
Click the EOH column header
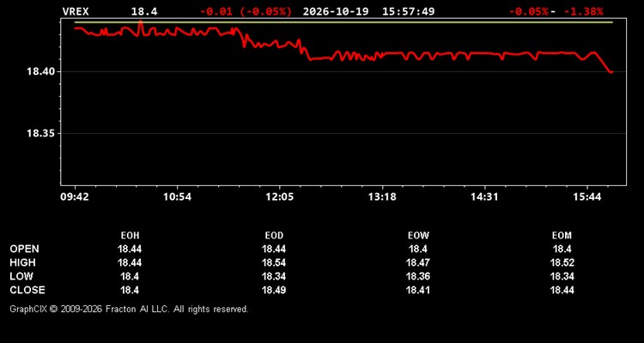point(130,236)
